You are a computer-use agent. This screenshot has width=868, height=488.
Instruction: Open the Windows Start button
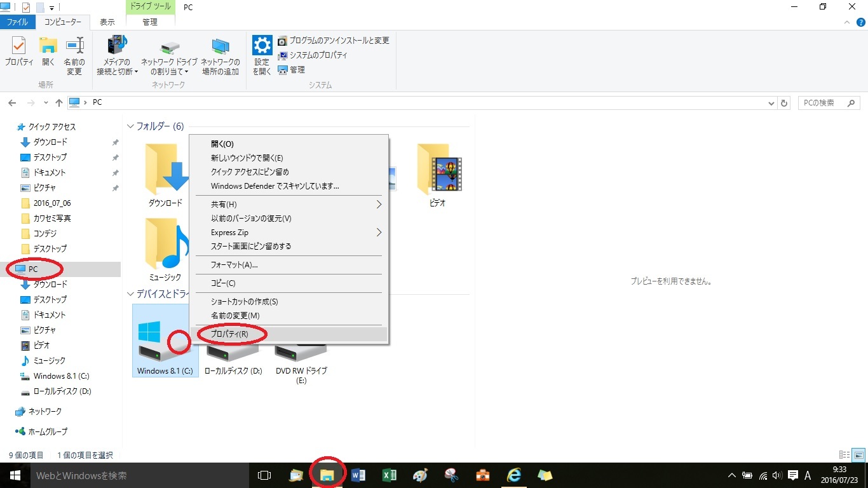[x=15, y=475]
